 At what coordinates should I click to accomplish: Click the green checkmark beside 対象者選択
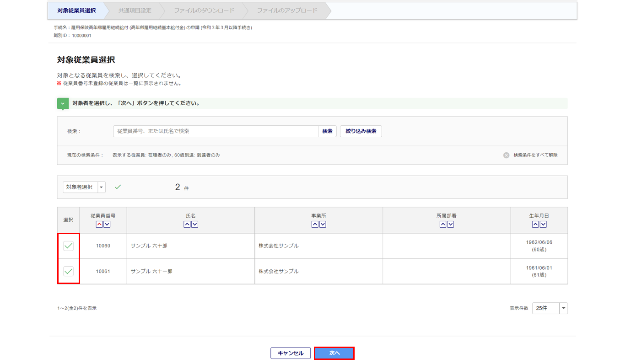click(118, 187)
